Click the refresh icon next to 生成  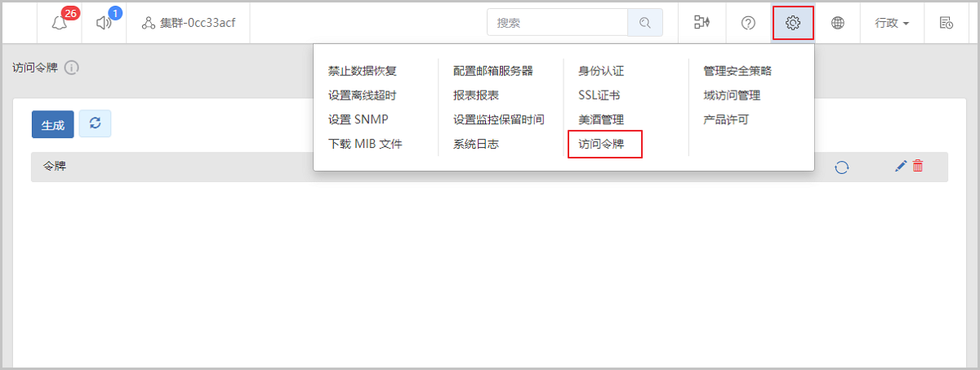pos(95,123)
